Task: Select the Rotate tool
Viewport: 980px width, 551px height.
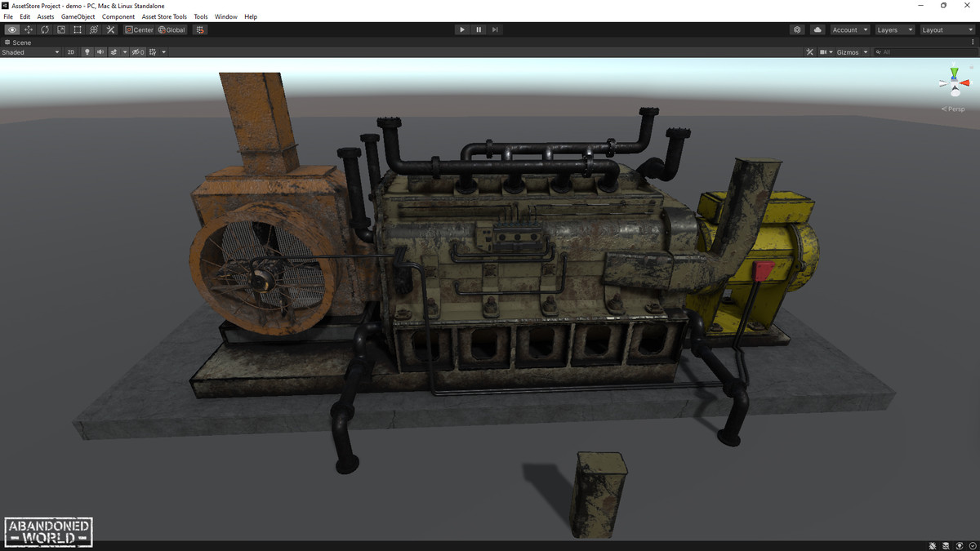Action: coord(45,29)
